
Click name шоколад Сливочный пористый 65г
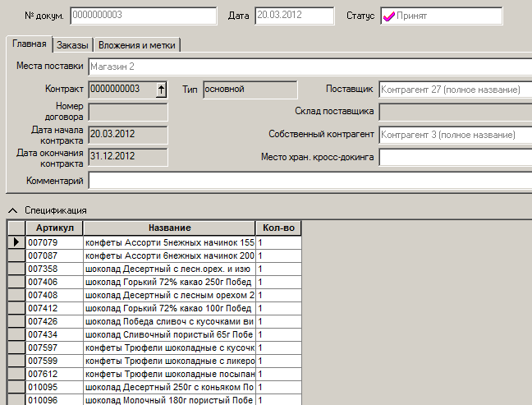point(169,334)
